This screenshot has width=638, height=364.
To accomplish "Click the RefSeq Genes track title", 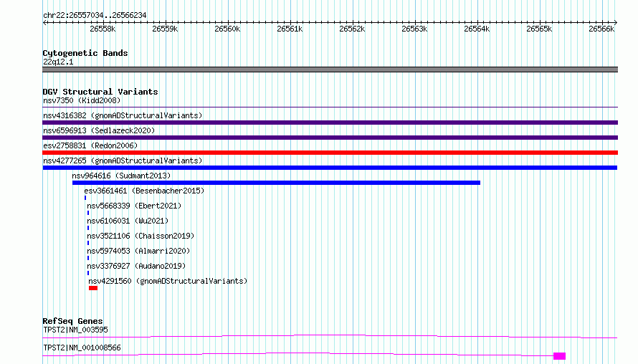I will [72, 321].
